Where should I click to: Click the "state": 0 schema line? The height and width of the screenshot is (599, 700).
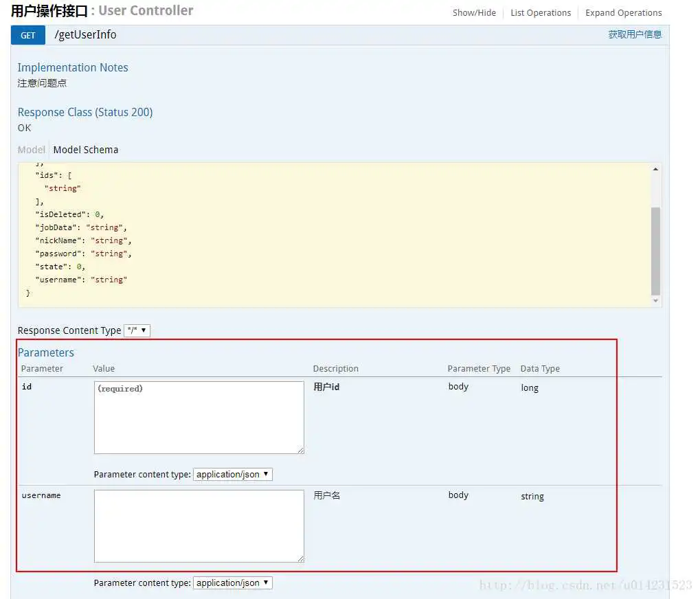[60, 267]
